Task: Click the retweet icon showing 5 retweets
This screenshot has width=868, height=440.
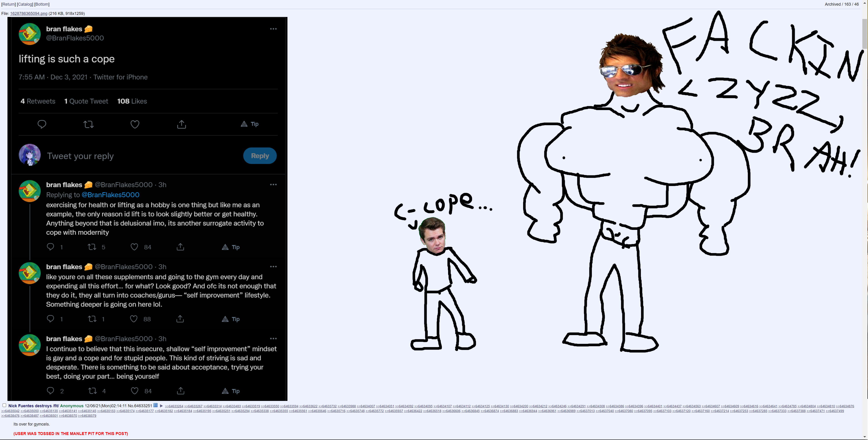Action: [x=92, y=247]
